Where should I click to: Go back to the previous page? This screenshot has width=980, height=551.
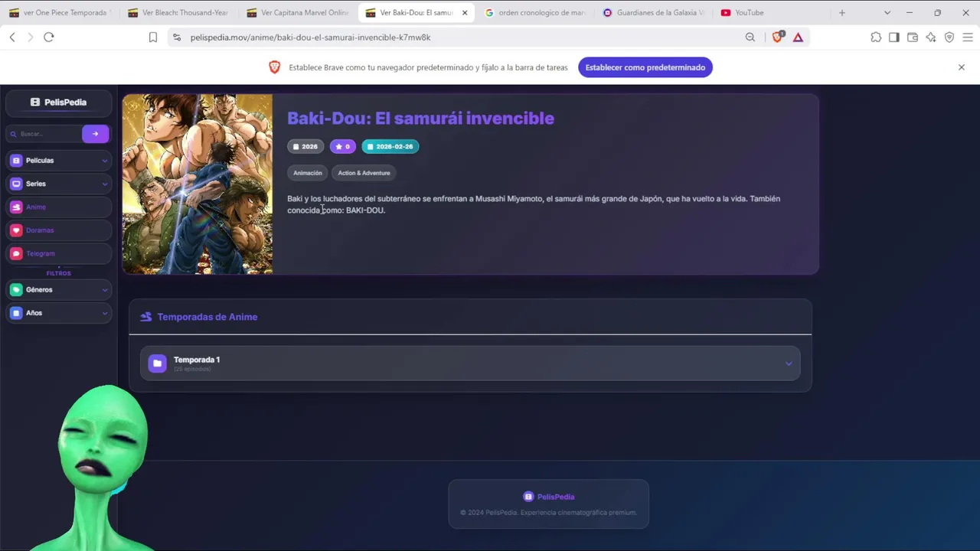12,37
